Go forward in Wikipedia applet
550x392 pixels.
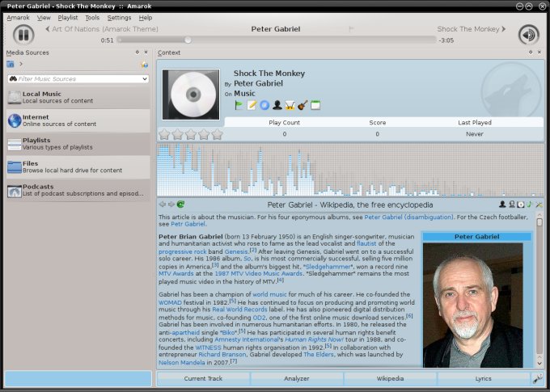[171, 204]
